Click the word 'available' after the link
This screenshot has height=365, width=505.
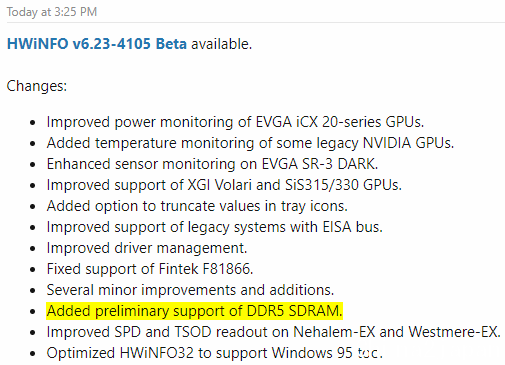(221, 44)
